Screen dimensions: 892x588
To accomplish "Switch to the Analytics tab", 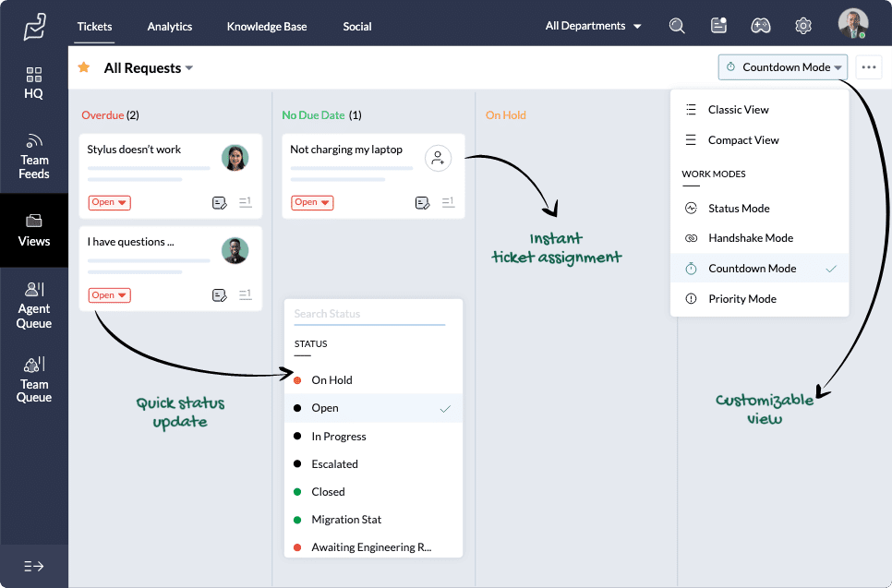I will 169,27.
